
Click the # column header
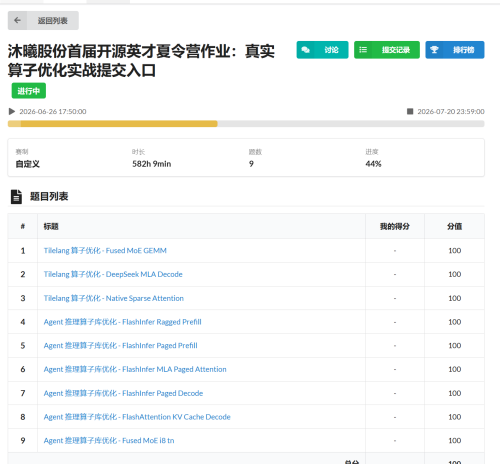(23, 226)
